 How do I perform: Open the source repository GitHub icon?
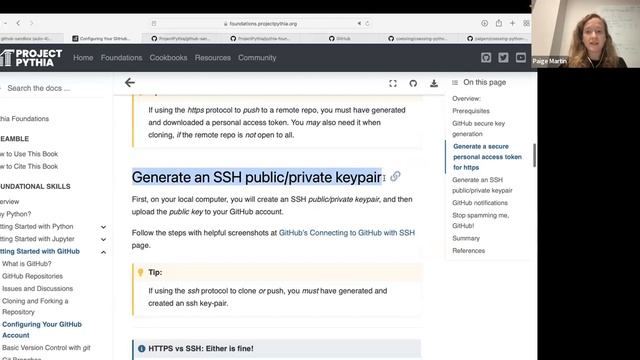[x=413, y=83]
